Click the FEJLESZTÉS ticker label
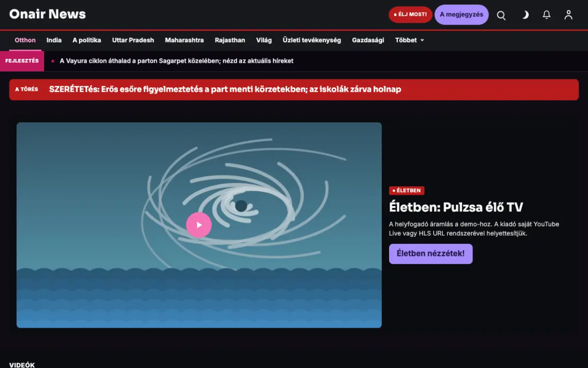Viewport: 588px width, 368px height. [22, 61]
